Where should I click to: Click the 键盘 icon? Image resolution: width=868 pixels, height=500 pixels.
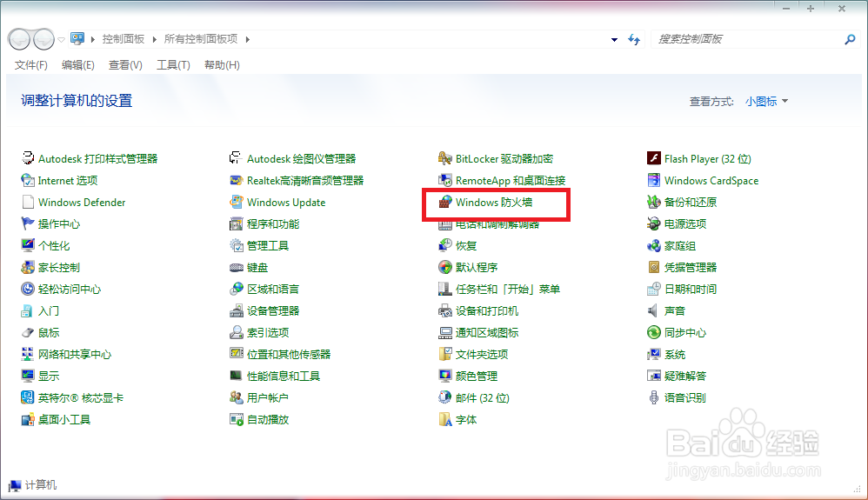(237, 268)
